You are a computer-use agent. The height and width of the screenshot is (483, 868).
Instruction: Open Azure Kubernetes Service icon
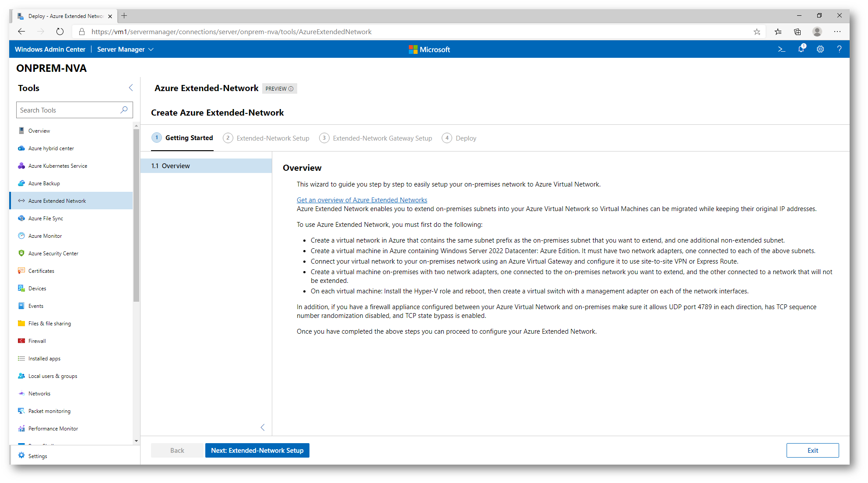(x=21, y=166)
